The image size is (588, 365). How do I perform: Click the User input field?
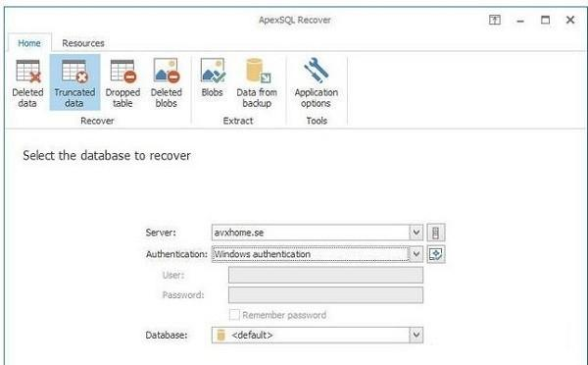[x=325, y=275]
